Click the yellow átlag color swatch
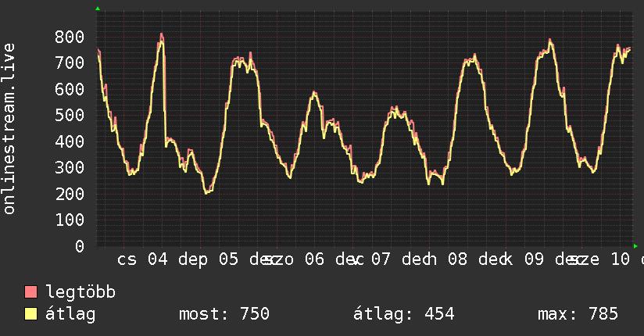The image size is (644, 336). [30, 314]
